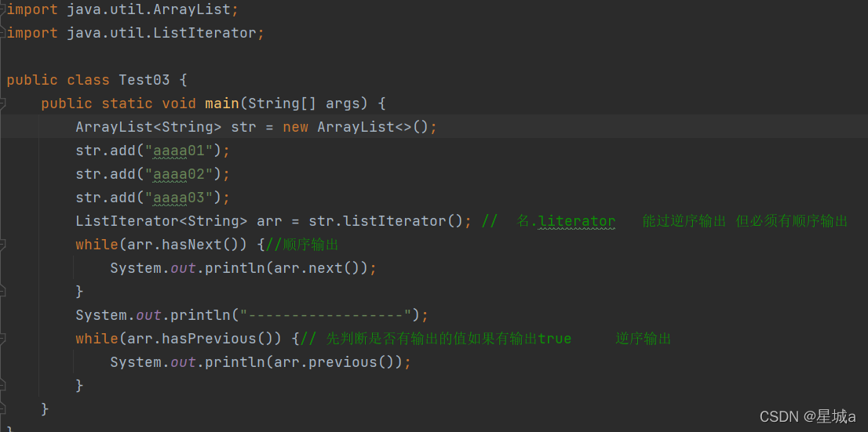
Task: Click the java.util.ListIterator import text
Action: [161, 33]
